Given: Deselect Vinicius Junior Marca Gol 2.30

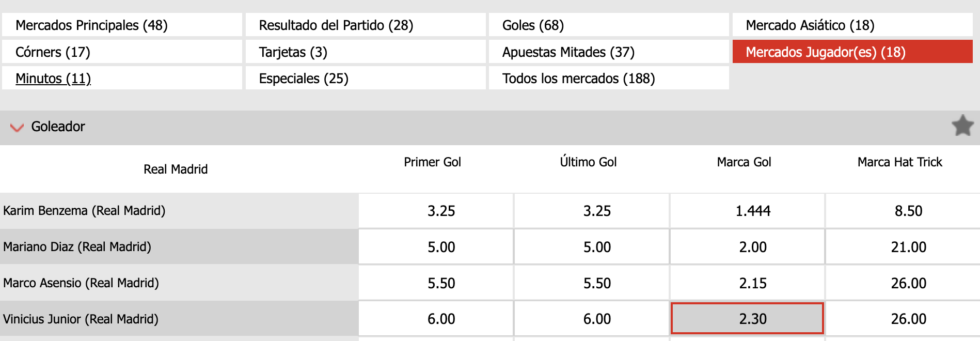Looking at the screenshot, I should click(747, 319).
